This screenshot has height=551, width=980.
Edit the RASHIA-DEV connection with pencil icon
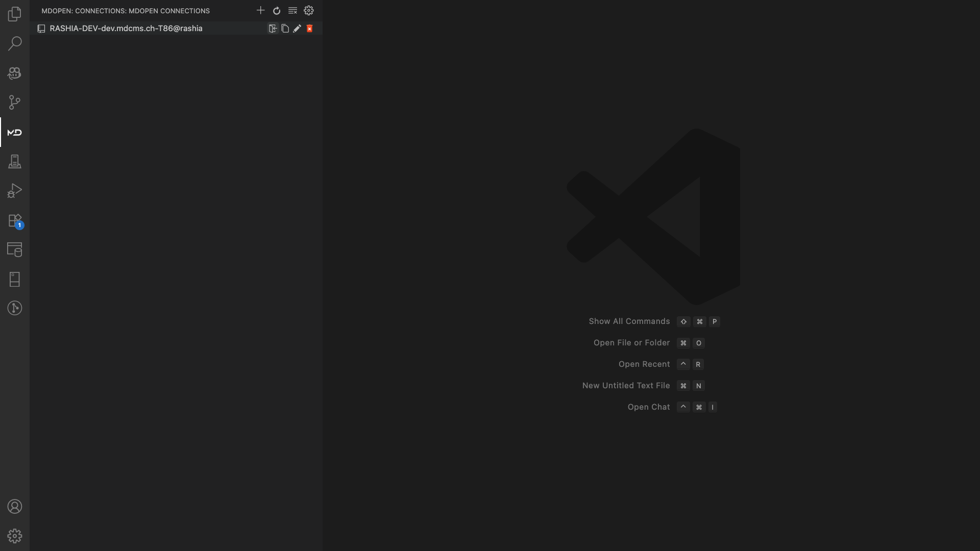click(297, 29)
